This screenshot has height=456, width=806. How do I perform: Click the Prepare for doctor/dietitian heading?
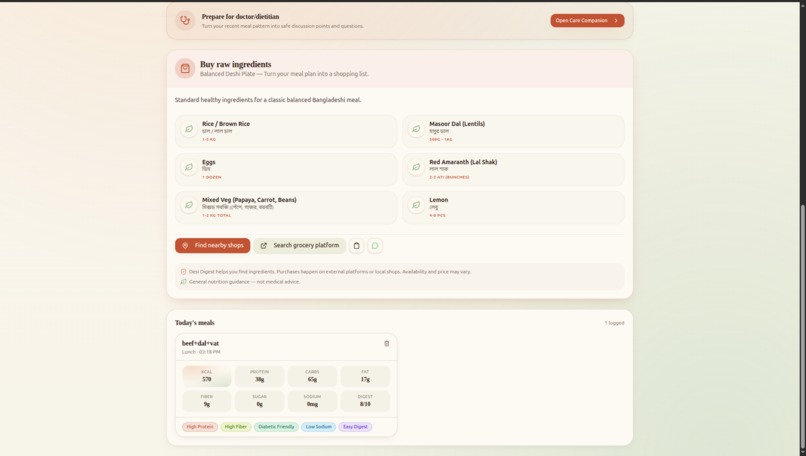click(x=240, y=16)
